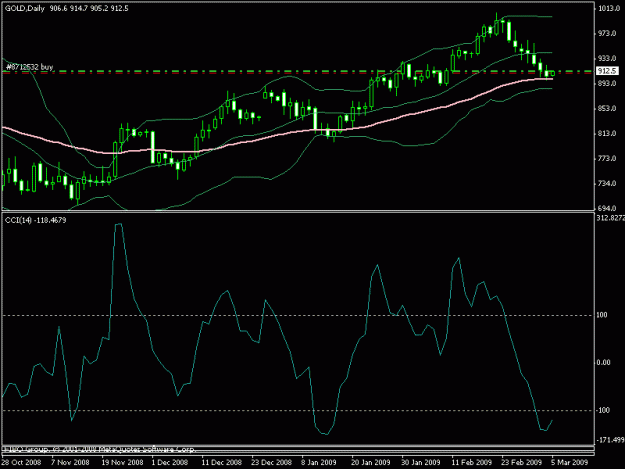Click the 7 Nov 2008 date label
This screenshot has height=469, width=625.
coord(70,462)
